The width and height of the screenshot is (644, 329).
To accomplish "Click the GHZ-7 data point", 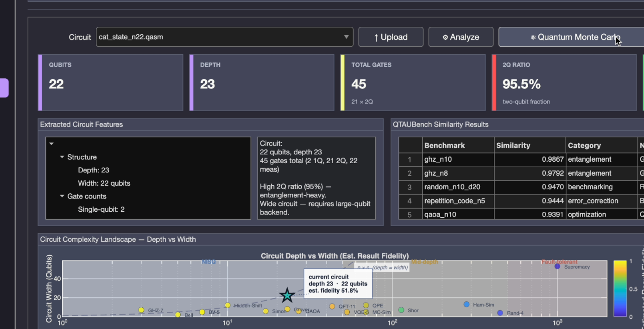I will click(x=141, y=310).
